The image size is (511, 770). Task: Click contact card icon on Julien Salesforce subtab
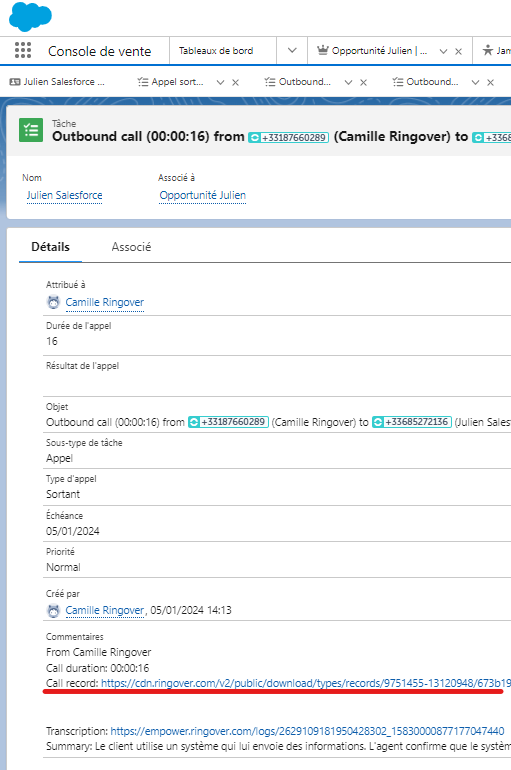click(x=15, y=82)
